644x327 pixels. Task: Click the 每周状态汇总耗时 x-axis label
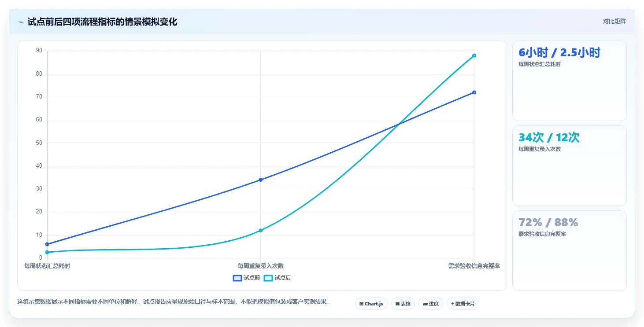click(47, 266)
